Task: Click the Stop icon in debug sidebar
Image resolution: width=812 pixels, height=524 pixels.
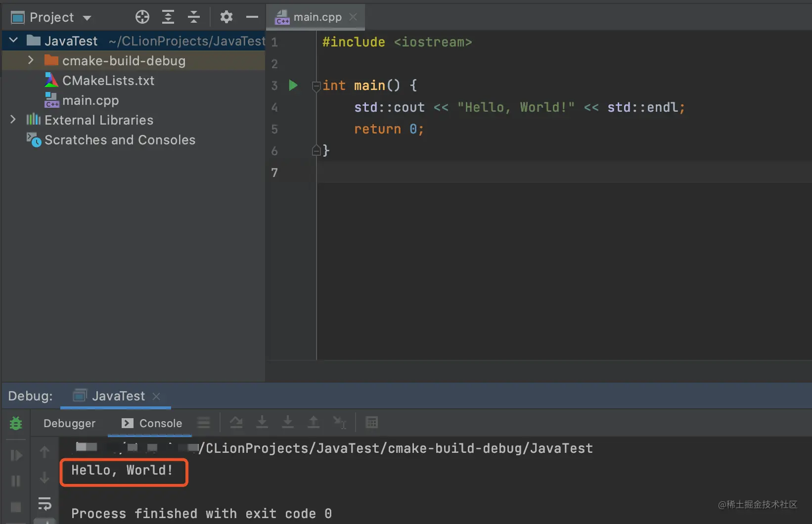Action: (16, 507)
